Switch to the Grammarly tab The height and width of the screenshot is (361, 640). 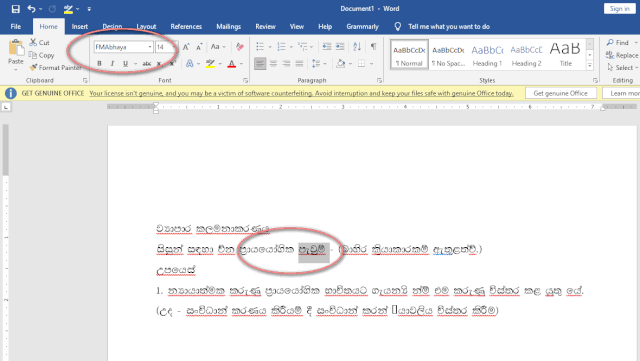(x=362, y=27)
